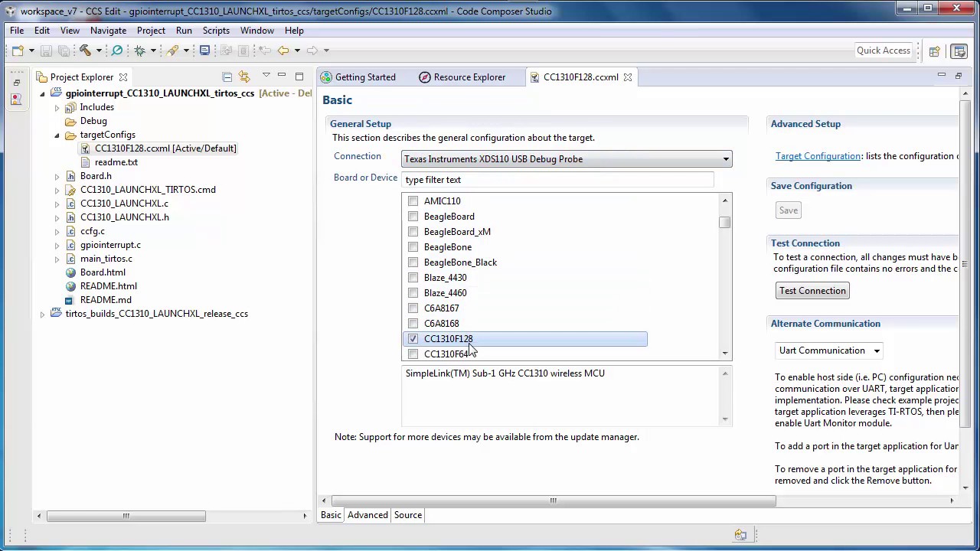The image size is (980, 551).
Task: Click Restore icon in left trim bar
Action: (x=17, y=83)
